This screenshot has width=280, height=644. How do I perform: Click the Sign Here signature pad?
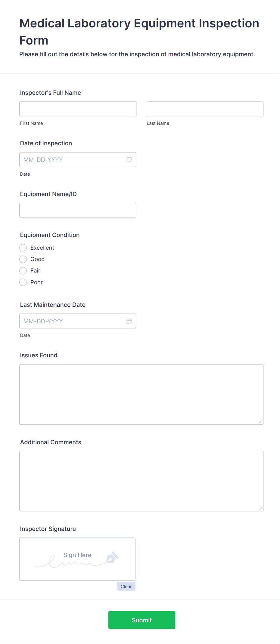pyautogui.click(x=77, y=559)
